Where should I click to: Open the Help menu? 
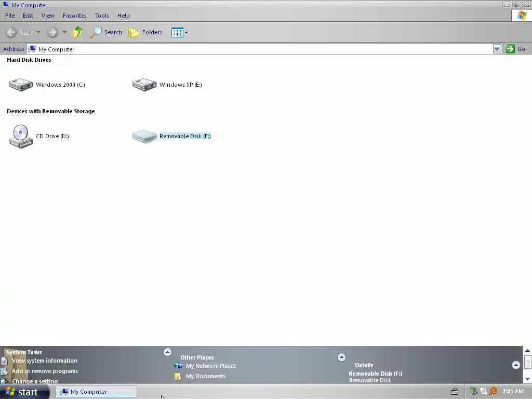click(x=124, y=16)
